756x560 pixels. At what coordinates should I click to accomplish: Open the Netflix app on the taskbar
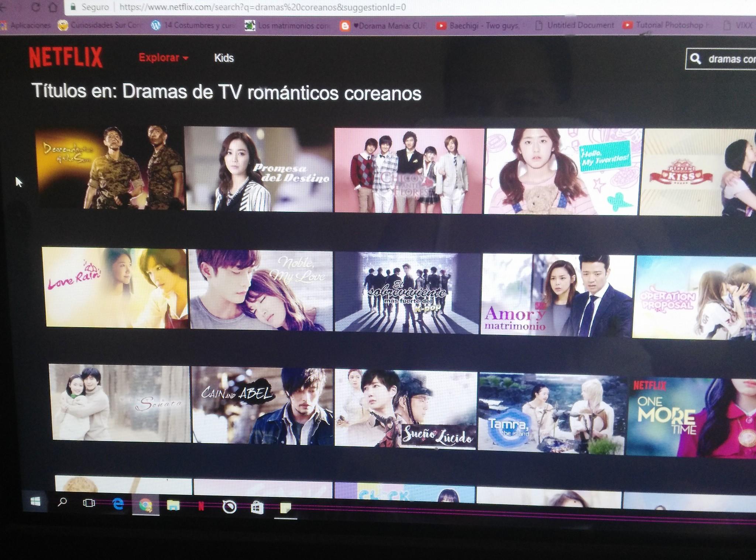tap(201, 506)
